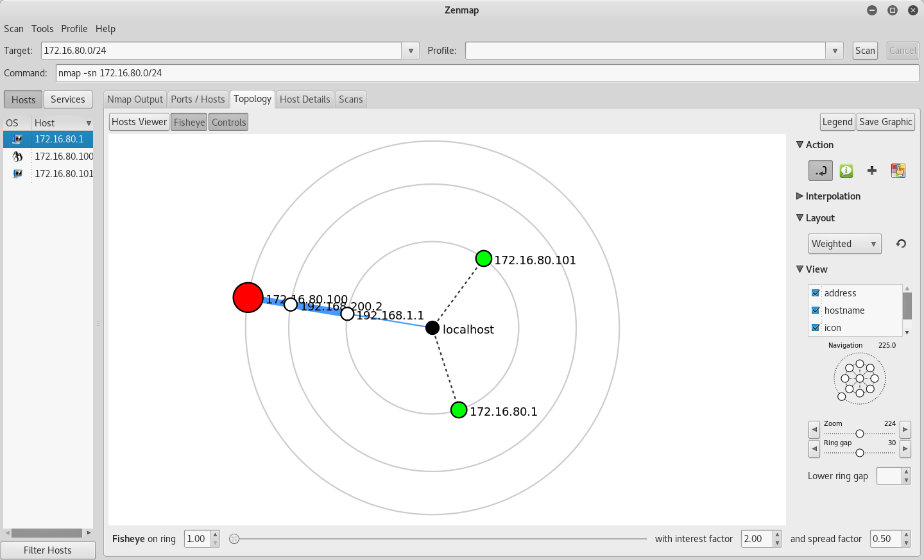924x560 pixels.
Task: Click the Command input field
Action: tap(488, 73)
